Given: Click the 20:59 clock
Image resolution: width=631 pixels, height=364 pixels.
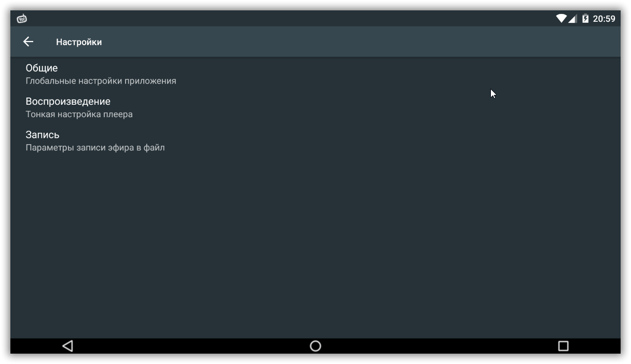Looking at the screenshot, I should (x=604, y=19).
